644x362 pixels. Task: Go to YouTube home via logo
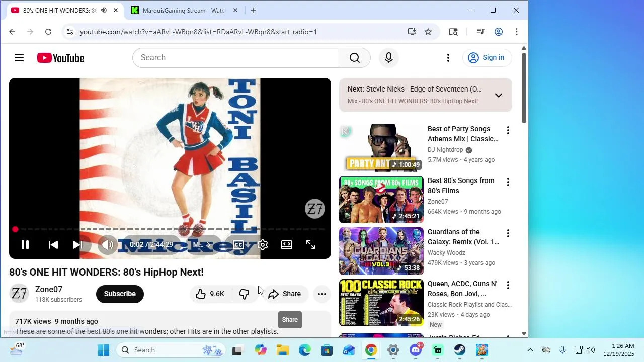point(60,58)
